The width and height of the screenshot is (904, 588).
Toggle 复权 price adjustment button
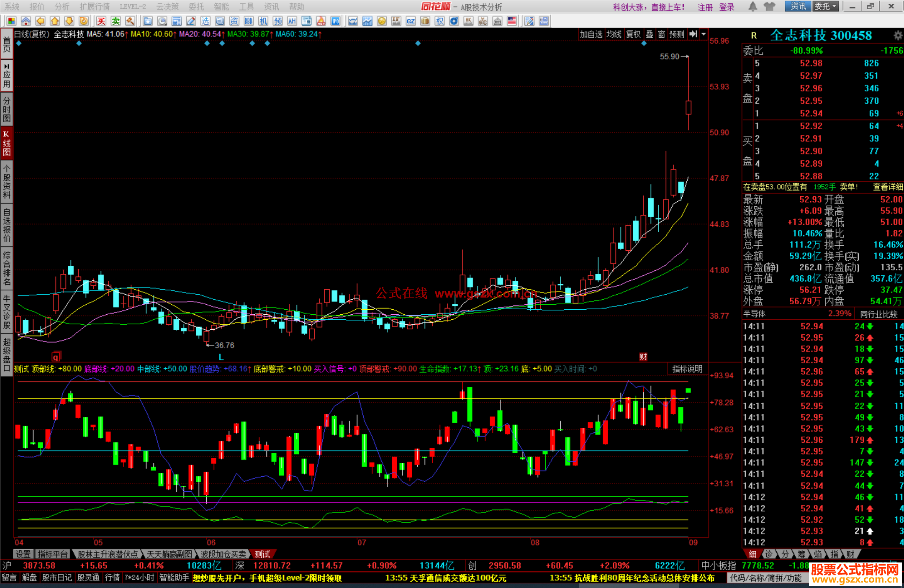[x=633, y=34]
